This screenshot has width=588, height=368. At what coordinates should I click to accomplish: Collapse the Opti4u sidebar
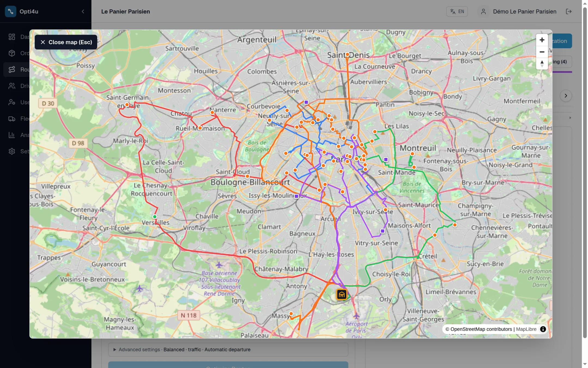(x=83, y=11)
